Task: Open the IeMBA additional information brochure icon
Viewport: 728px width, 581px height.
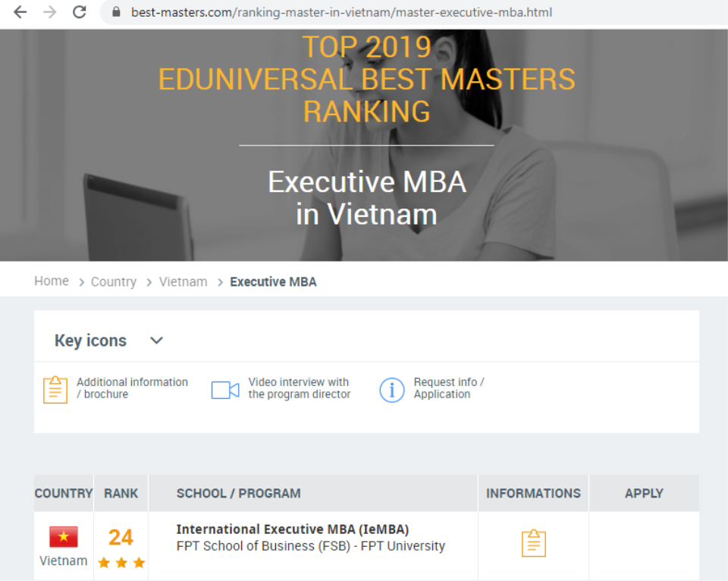Action: click(x=533, y=543)
